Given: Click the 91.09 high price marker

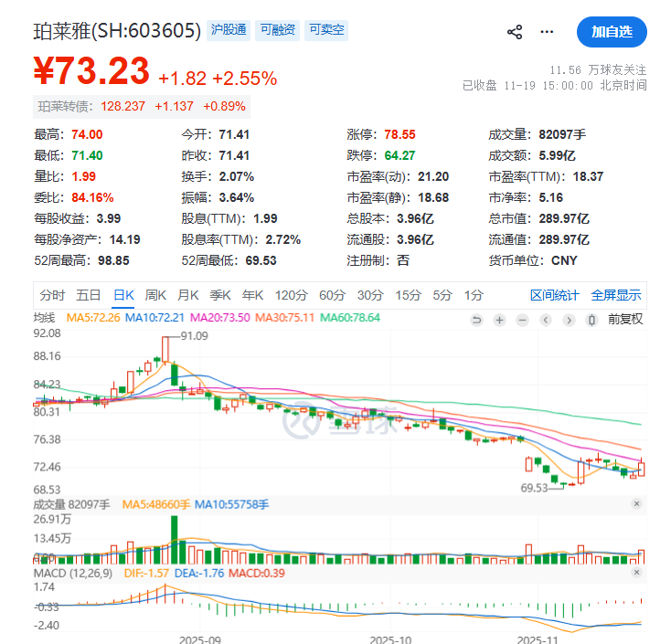Looking at the screenshot, I should (195, 336).
